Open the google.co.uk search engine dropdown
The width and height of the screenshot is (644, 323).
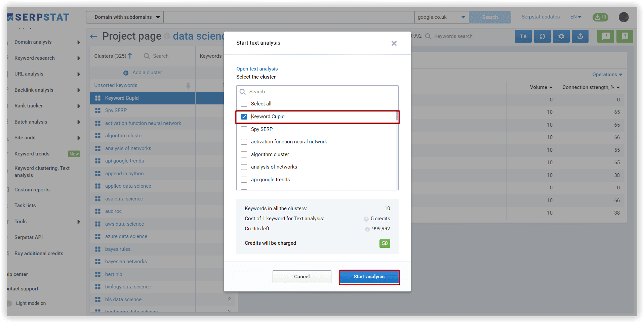pyautogui.click(x=441, y=17)
